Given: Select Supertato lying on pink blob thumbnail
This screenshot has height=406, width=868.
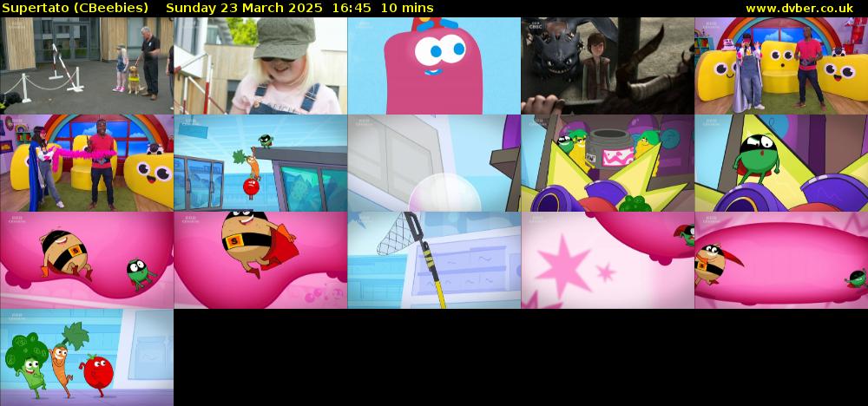Looking at the screenshot, I should click(87, 260).
